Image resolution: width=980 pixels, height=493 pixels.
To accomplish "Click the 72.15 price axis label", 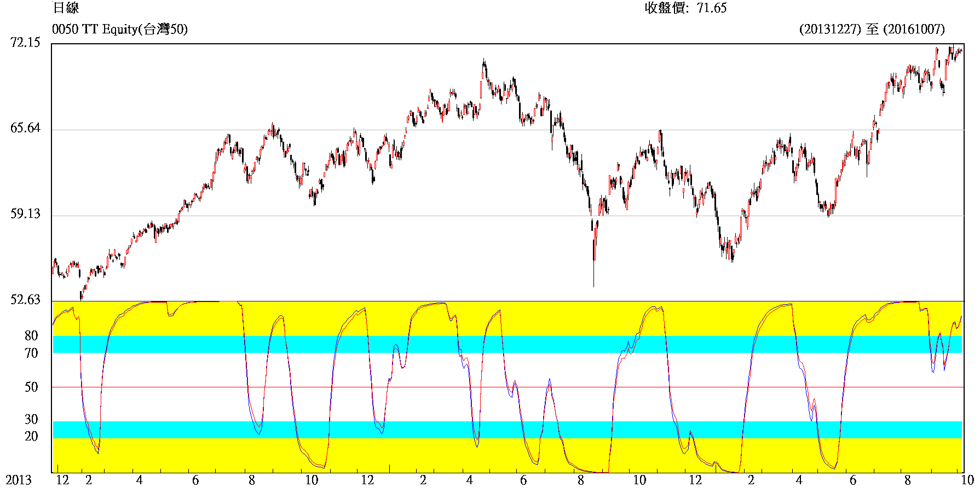I will pos(25,43).
